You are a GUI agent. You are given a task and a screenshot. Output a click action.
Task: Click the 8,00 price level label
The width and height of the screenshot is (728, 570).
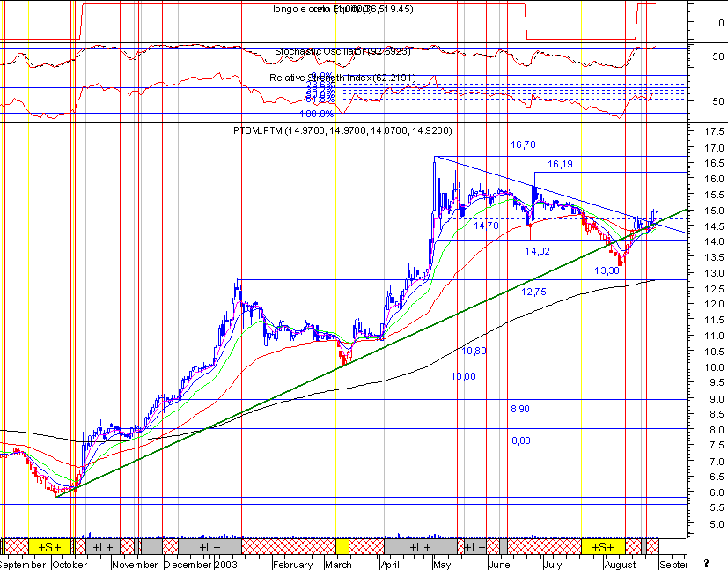(521, 440)
